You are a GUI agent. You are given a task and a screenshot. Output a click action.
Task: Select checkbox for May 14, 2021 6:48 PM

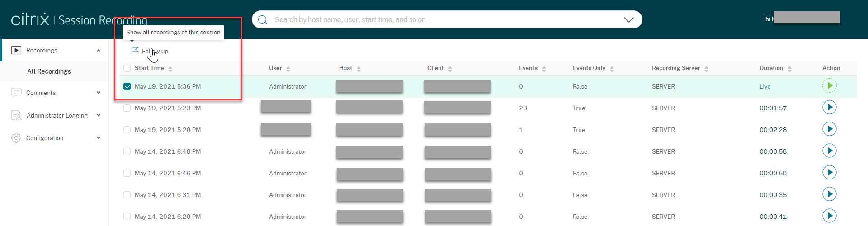coord(127,151)
